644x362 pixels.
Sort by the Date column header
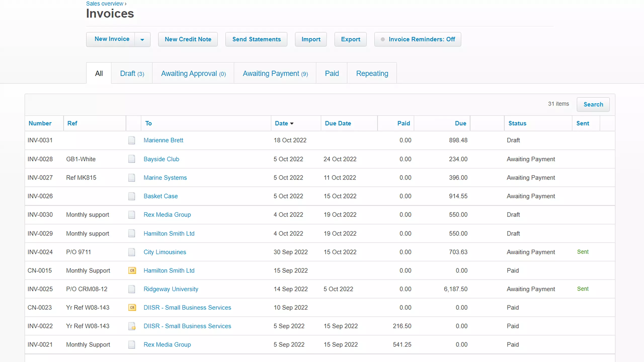[284, 123]
